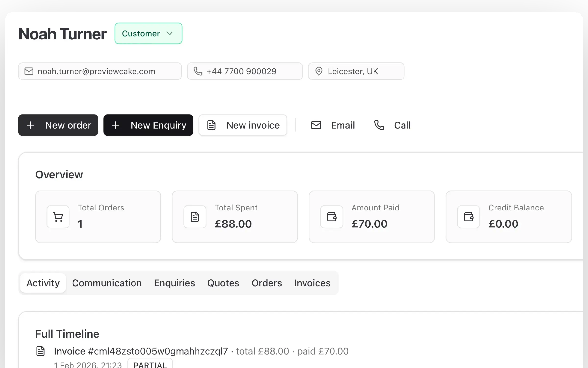The width and height of the screenshot is (588, 368).
Task: Click the invoice document icon in Full Timeline
Action: pos(40,351)
